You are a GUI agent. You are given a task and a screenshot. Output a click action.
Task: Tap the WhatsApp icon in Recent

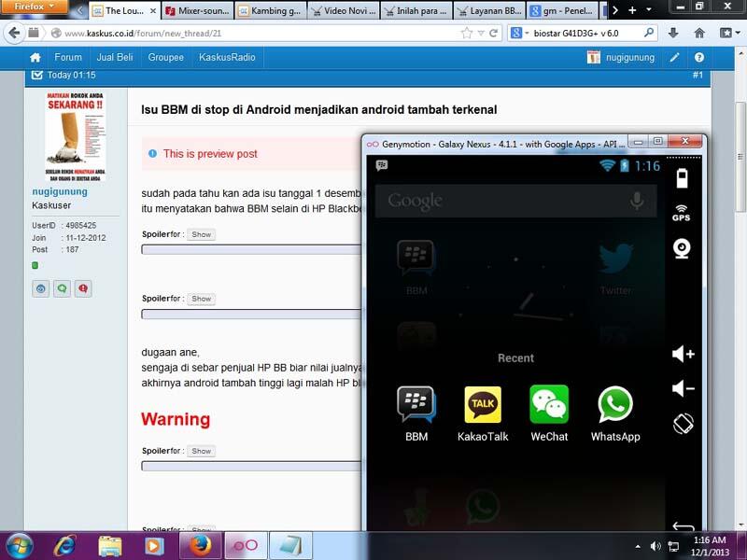pos(615,405)
